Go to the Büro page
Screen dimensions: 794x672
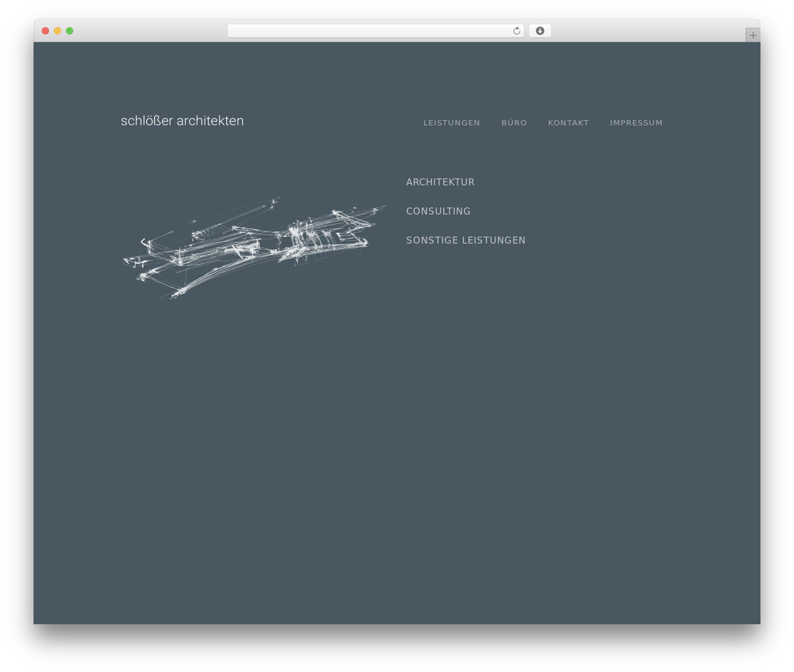514,123
